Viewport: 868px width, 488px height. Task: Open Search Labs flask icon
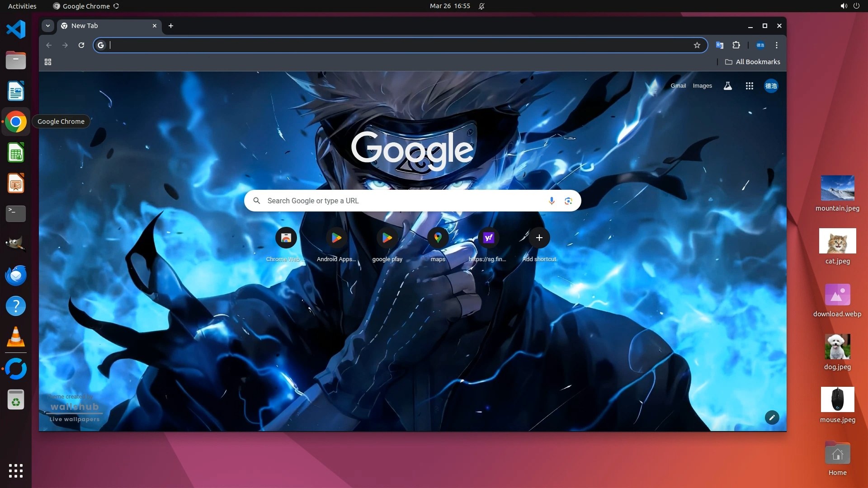click(727, 86)
